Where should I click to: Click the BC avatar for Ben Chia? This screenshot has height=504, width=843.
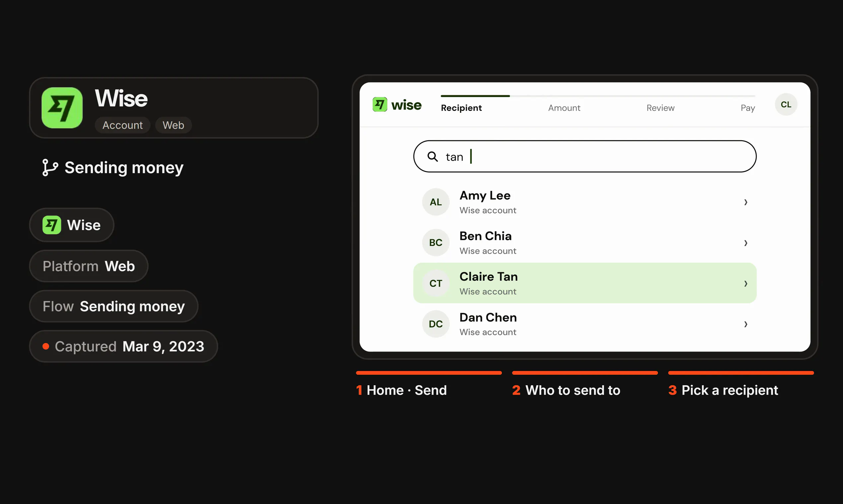click(436, 242)
